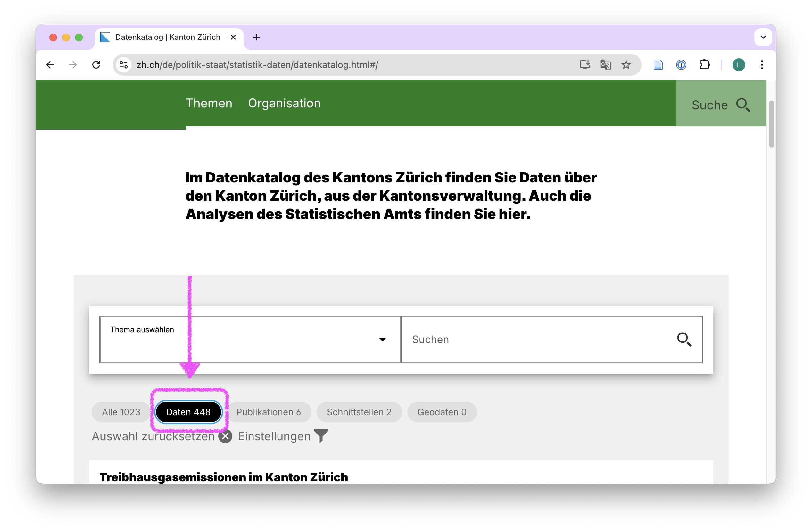Click the reload page icon
This screenshot has width=812, height=531.
click(96, 65)
